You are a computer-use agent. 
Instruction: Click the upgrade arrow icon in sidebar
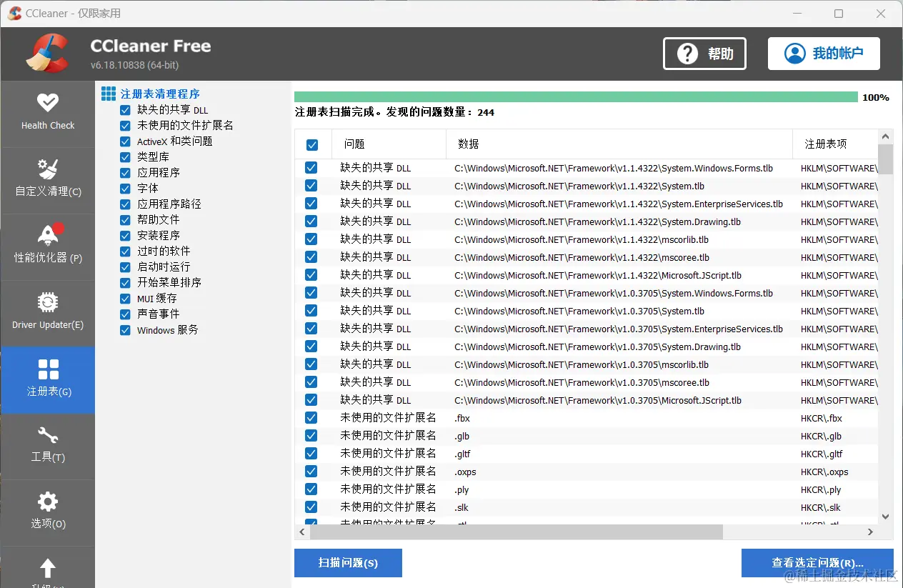tap(48, 568)
